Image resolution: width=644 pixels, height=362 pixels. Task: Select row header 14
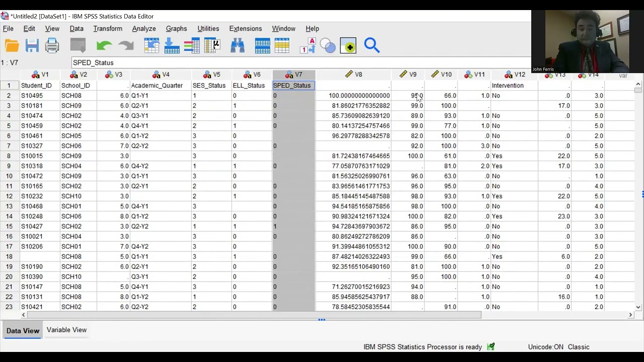[9, 216]
